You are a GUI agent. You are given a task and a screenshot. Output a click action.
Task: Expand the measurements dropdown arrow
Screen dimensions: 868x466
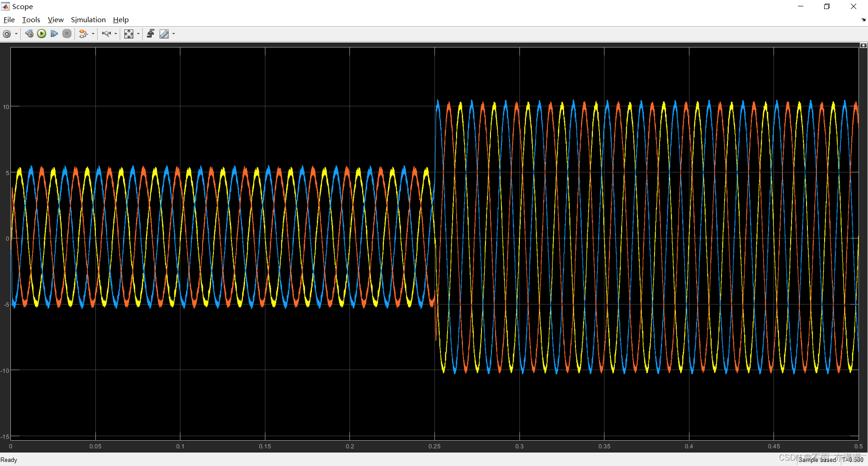[x=174, y=34]
